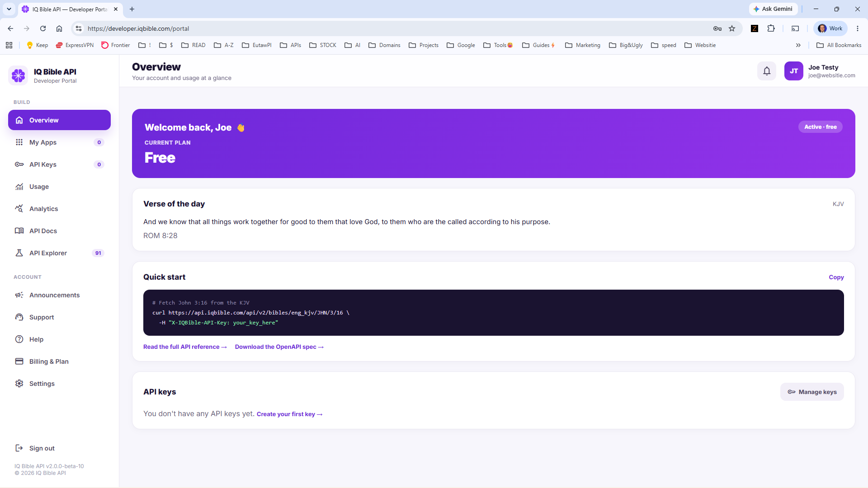Viewport: 868px width, 488px height.
Task: Click the JT user avatar
Action: click(x=793, y=71)
